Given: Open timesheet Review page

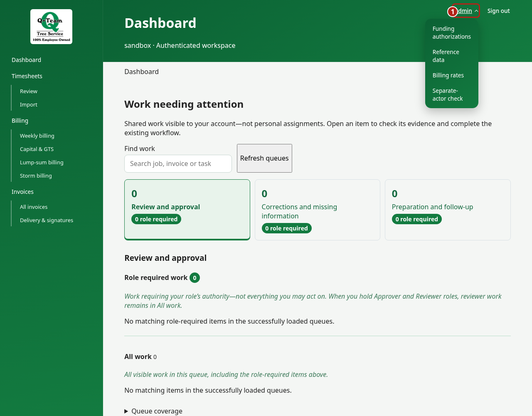Looking at the screenshot, I should click(29, 91).
